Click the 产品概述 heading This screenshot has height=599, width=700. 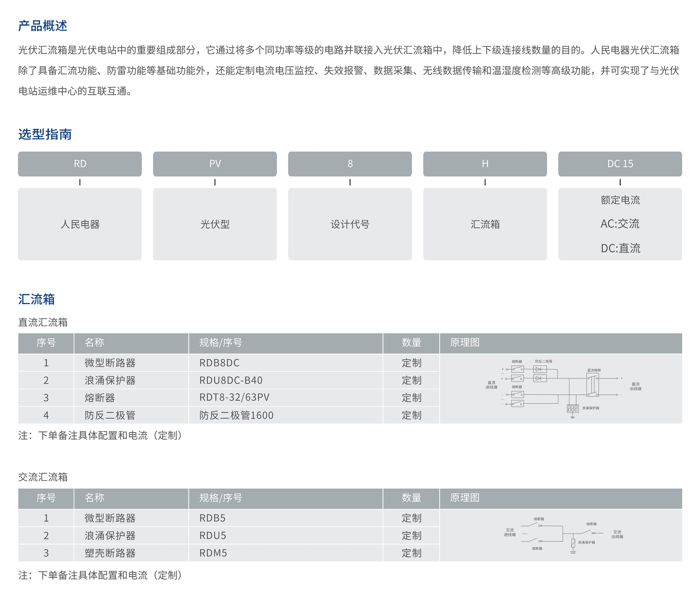click(43, 26)
